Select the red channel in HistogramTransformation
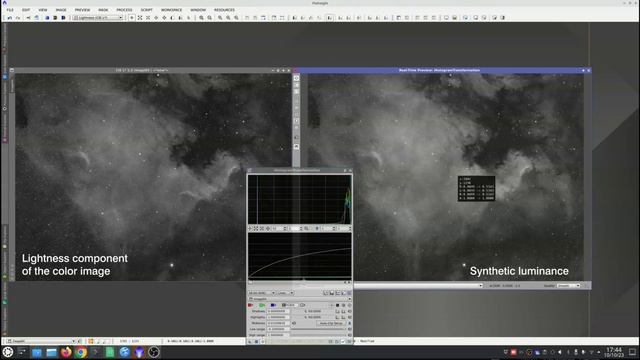The width and height of the screenshot is (640, 360). [x=250, y=305]
